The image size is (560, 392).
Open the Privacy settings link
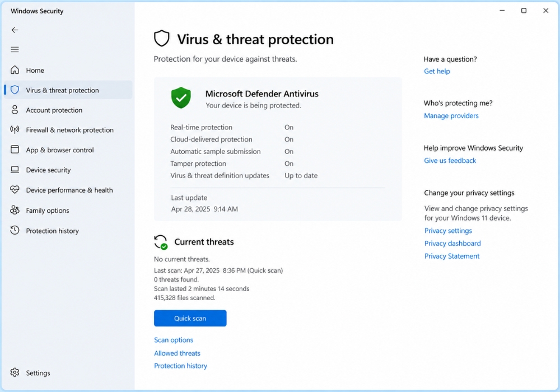pyautogui.click(x=448, y=231)
